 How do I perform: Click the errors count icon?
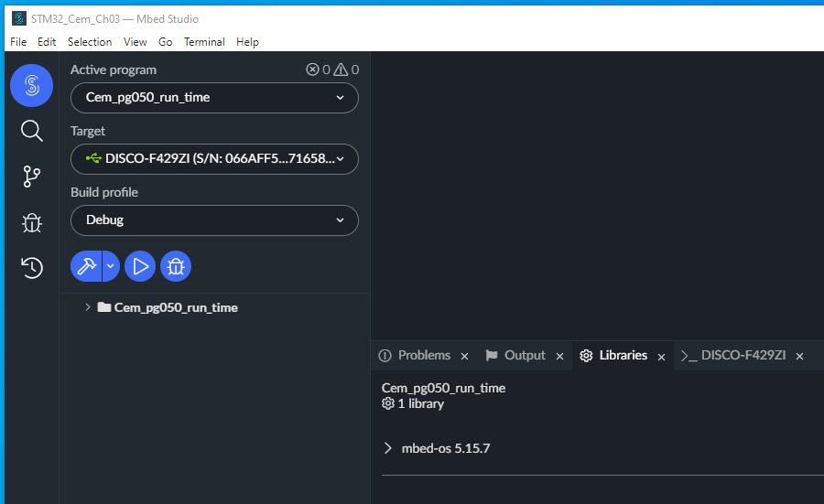click(x=313, y=70)
